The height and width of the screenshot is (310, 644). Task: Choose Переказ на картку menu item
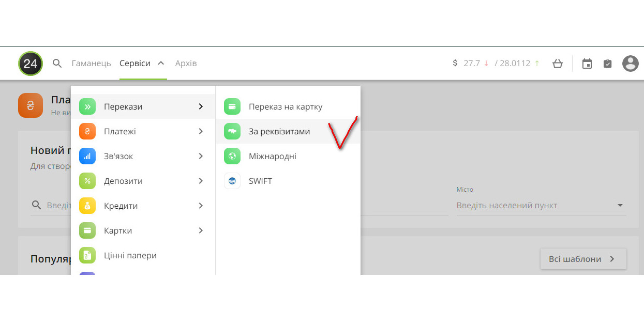(x=285, y=106)
